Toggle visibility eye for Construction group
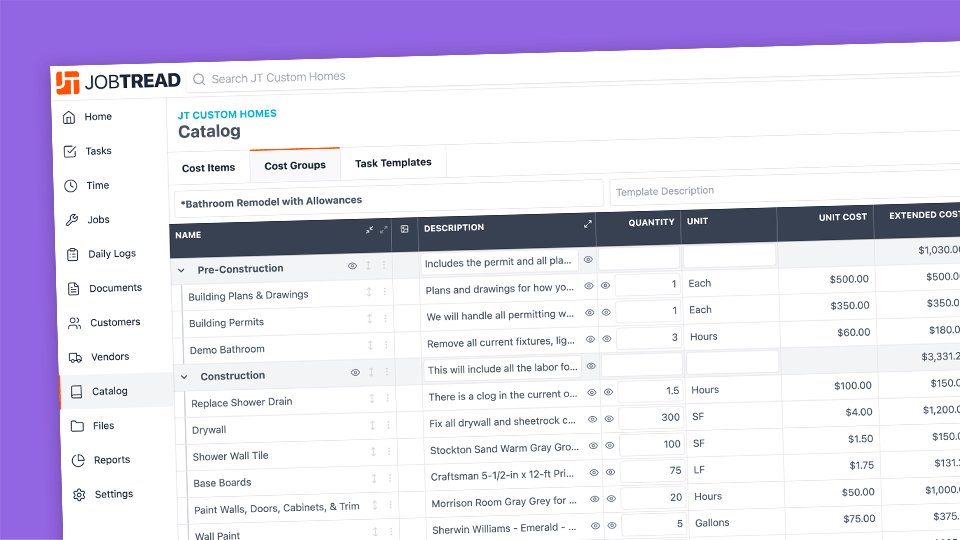This screenshot has width=960, height=540. click(x=355, y=372)
